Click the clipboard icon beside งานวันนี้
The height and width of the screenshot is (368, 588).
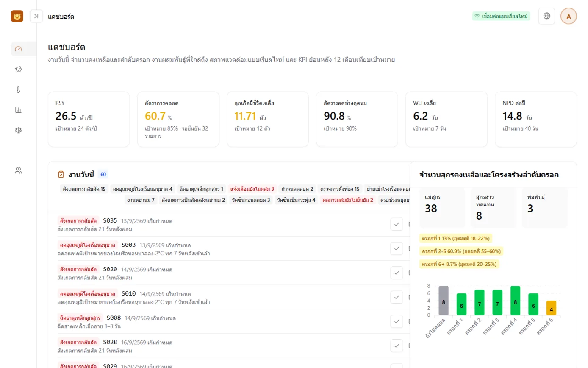pos(61,174)
